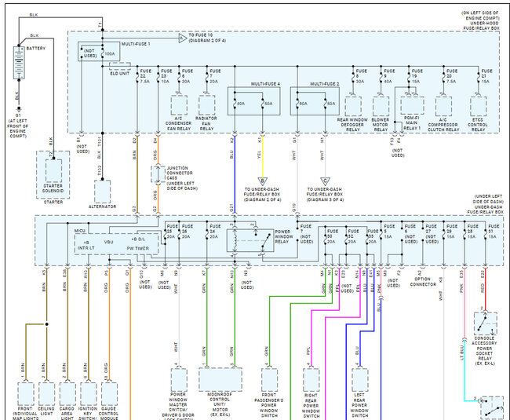Image resolution: width=510 pixels, height=420 pixels.
Task: Click the yellow YEL wire at K1
Action: pos(263,156)
